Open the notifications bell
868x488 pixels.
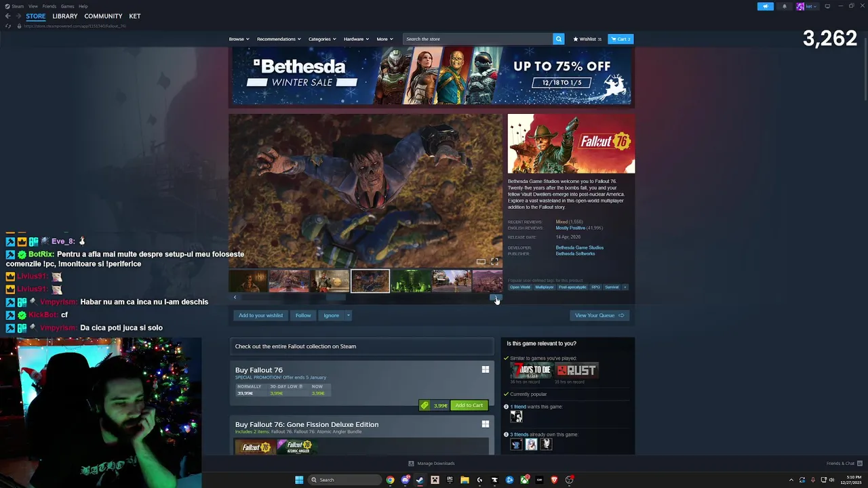[x=785, y=6]
